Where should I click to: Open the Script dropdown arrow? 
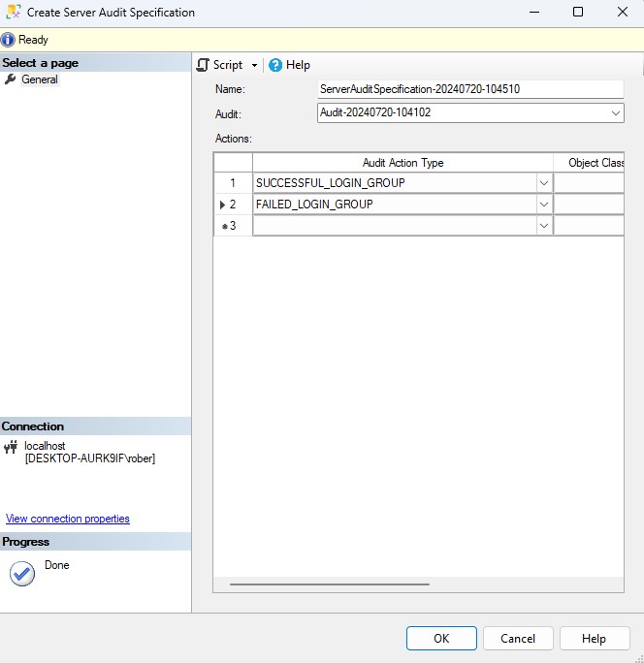coord(254,66)
